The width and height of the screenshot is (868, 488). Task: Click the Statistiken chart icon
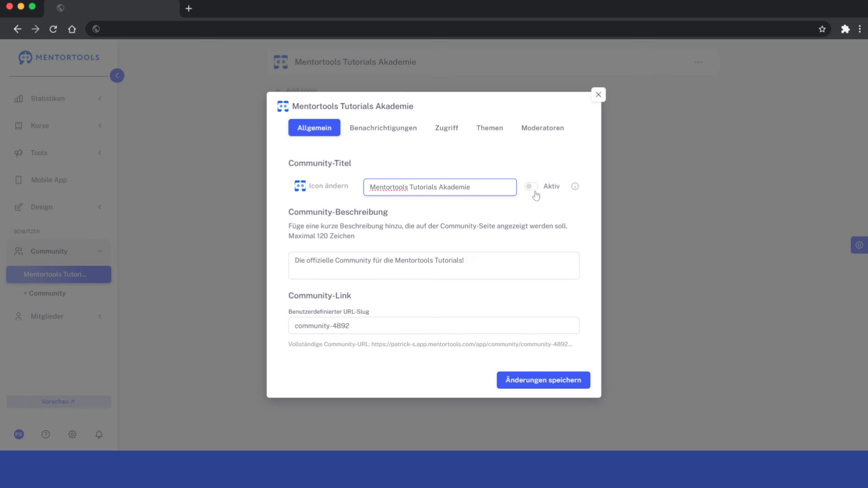19,99
